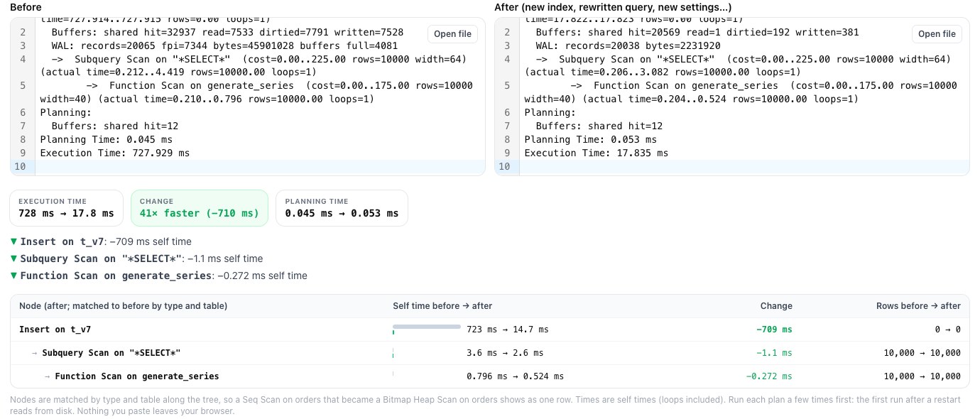Click the green triangle beside Insert on t_v7 summary
The image size is (980, 419).
click(x=14, y=241)
